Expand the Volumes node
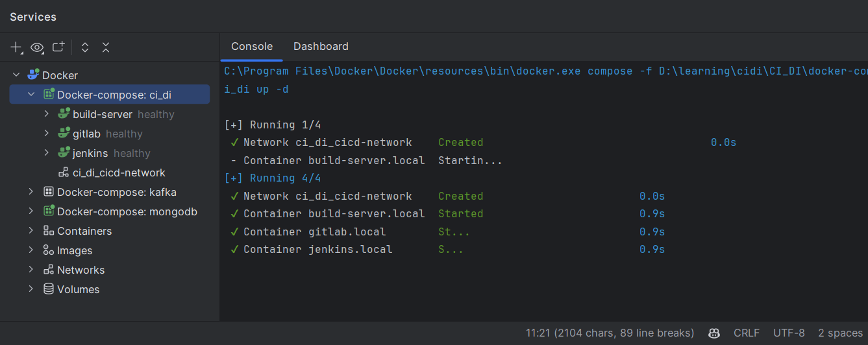868x345 pixels. (x=31, y=289)
